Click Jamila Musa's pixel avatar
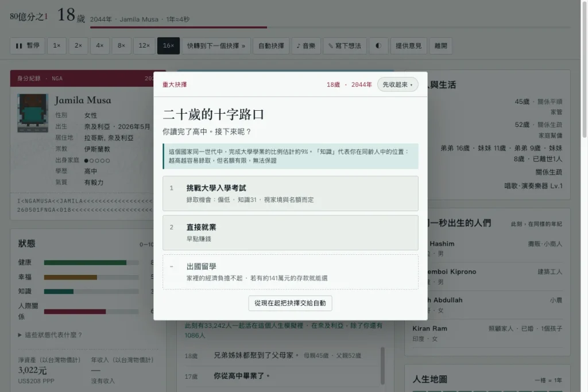This screenshot has height=392, width=588. pyautogui.click(x=33, y=113)
